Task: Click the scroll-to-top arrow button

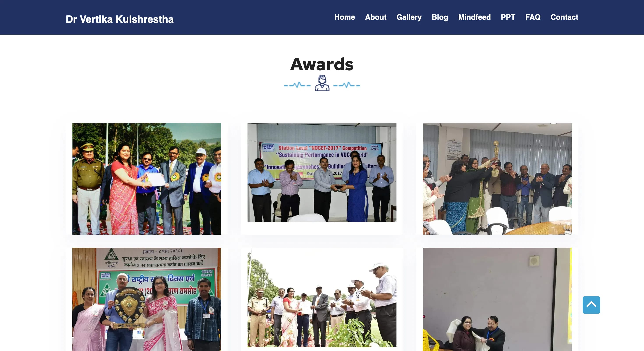Action: click(x=591, y=305)
